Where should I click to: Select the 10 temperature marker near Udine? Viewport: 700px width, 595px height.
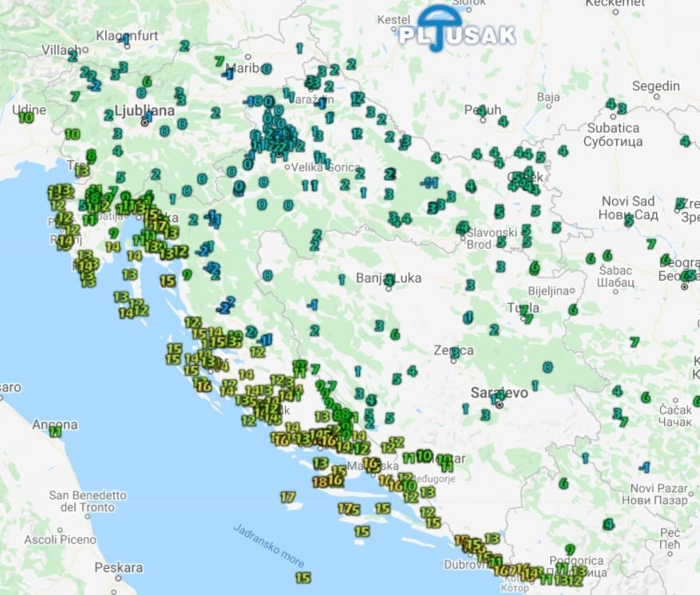click(26, 117)
